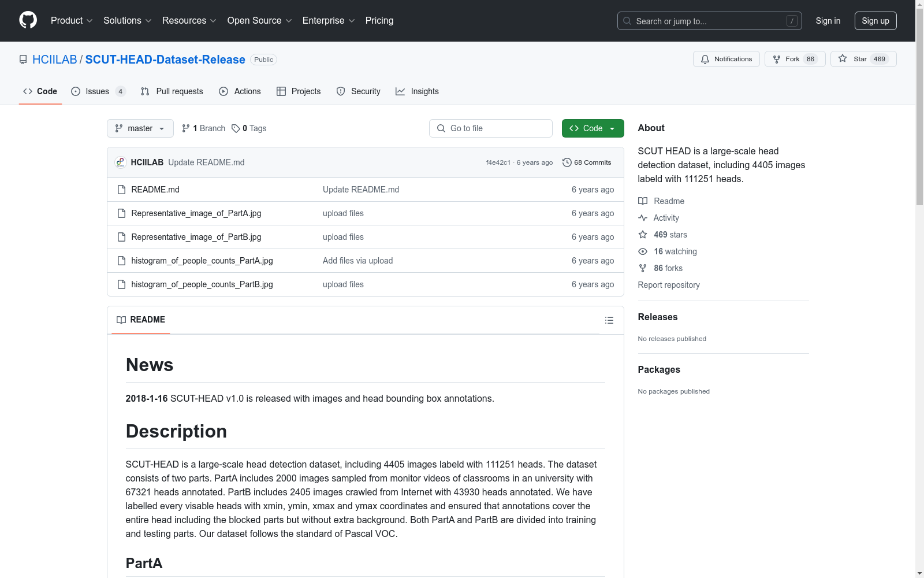Click the Search or jump to field
This screenshot has width=924, height=578.
pyautogui.click(x=710, y=21)
